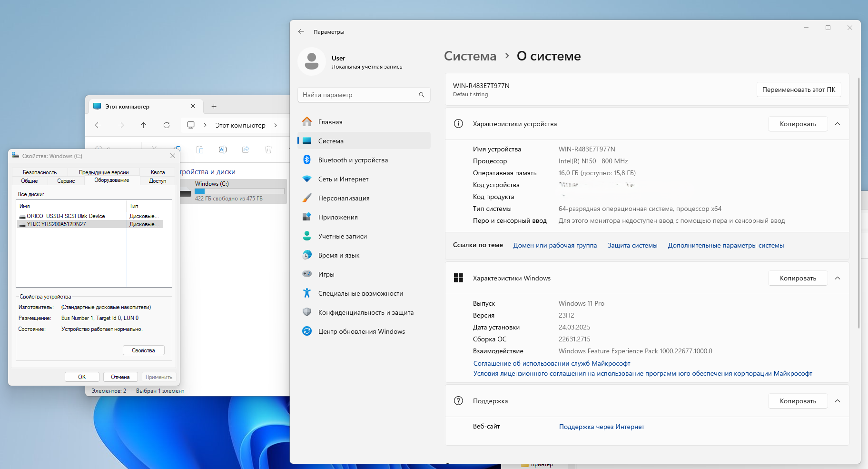The height and width of the screenshot is (469, 868).
Task: Open Поддержка через Интернет link
Action: click(x=602, y=427)
